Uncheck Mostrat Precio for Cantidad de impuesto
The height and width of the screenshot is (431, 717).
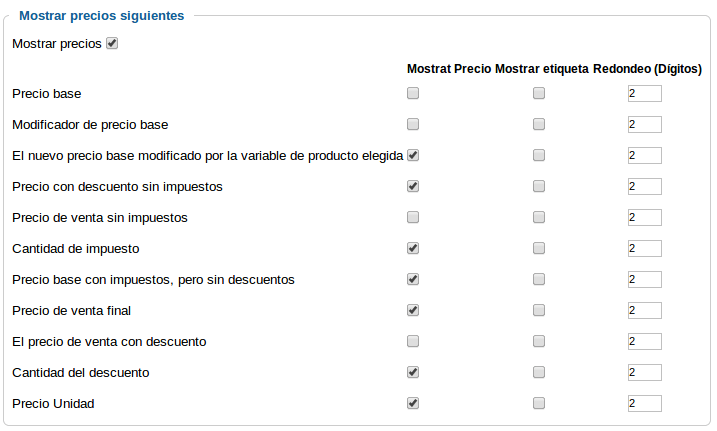tap(413, 248)
